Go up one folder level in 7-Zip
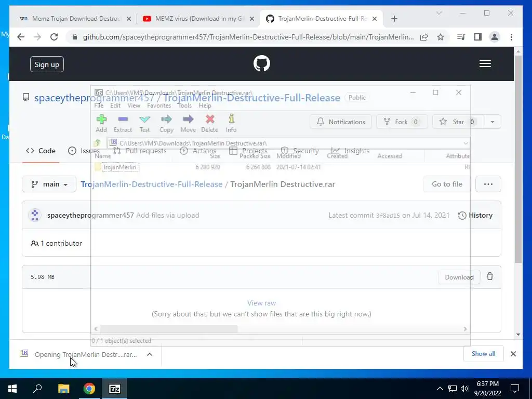Viewport: 532px width, 399px height. tap(98, 143)
